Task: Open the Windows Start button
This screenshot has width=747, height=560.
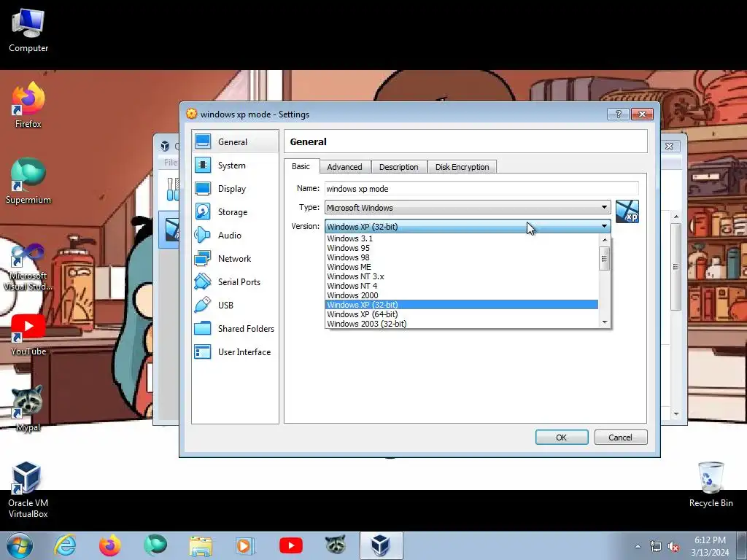Action: tap(20, 545)
